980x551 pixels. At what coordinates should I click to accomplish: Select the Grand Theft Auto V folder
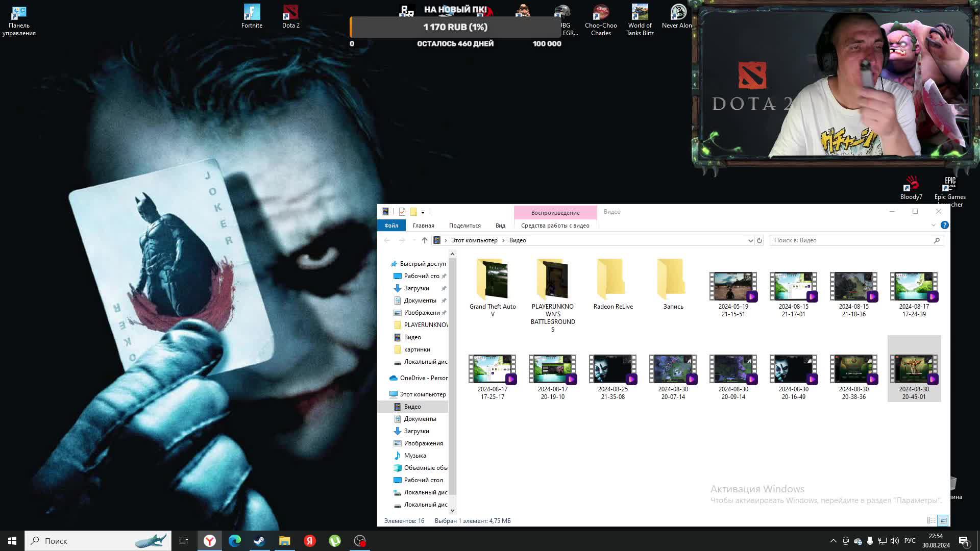pos(493,288)
